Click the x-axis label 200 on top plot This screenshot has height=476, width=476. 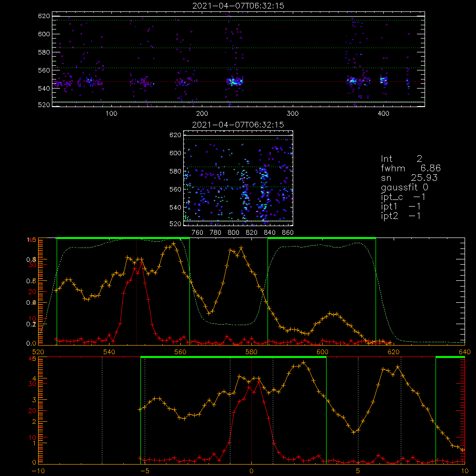(x=202, y=114)
